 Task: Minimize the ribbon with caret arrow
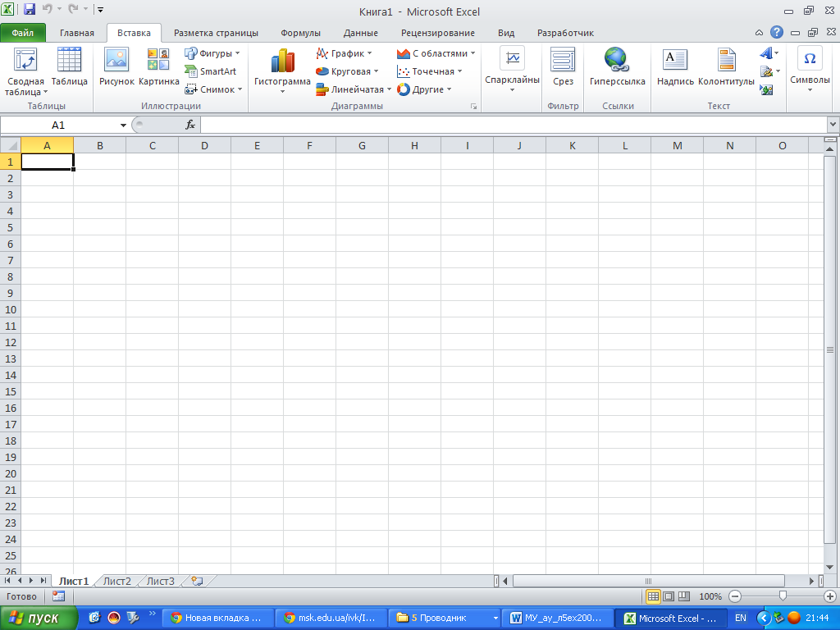tap(759, 33)
